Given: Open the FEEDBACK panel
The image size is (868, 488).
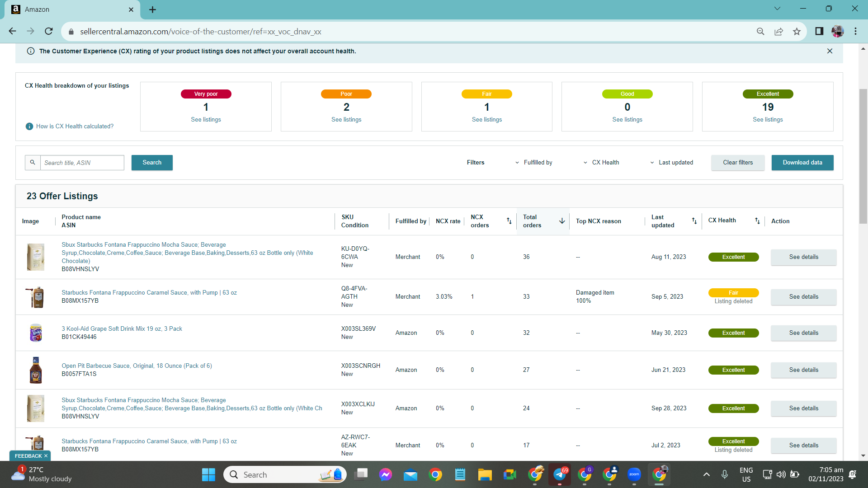Looking at the screenshot, I should [28, 456].
